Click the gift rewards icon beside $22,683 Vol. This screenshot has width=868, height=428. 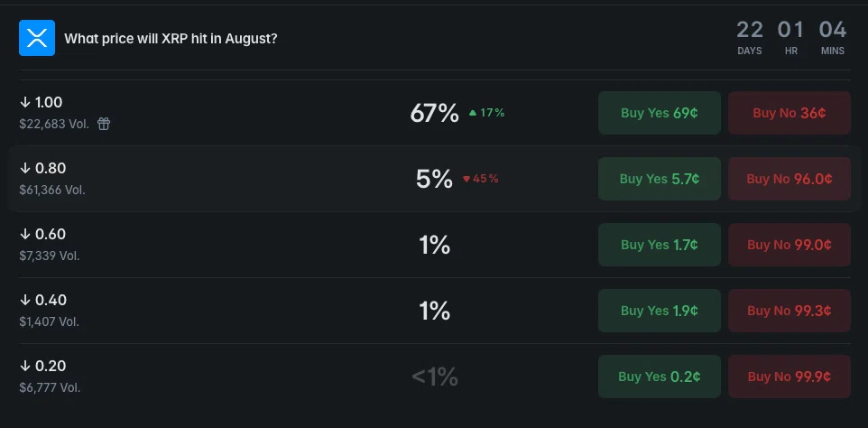pyautogui.click(x=104, y=124)
